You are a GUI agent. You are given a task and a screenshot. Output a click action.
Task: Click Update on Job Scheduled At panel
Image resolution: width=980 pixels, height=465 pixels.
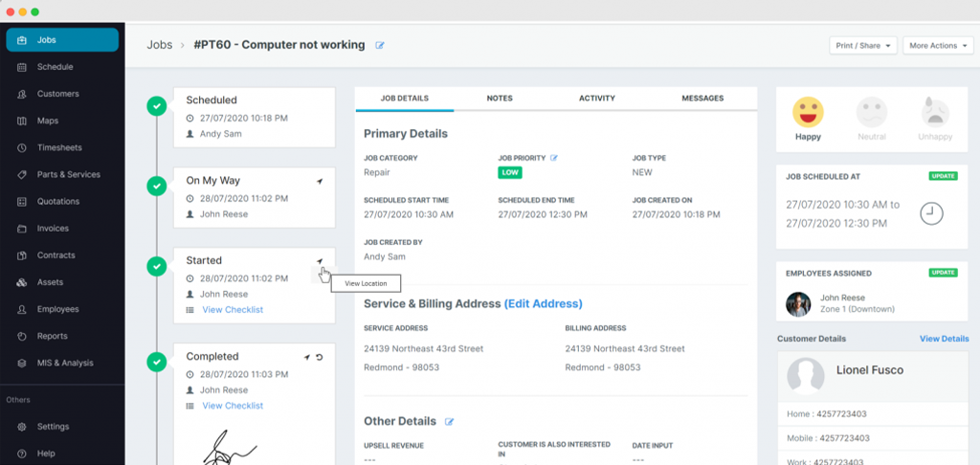pyautogui.click(x=942, y=176)
